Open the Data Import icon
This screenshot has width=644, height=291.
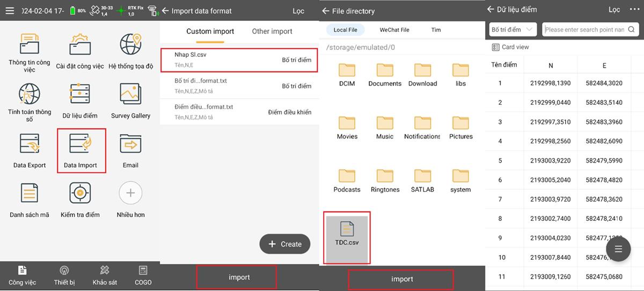(80, 144)
